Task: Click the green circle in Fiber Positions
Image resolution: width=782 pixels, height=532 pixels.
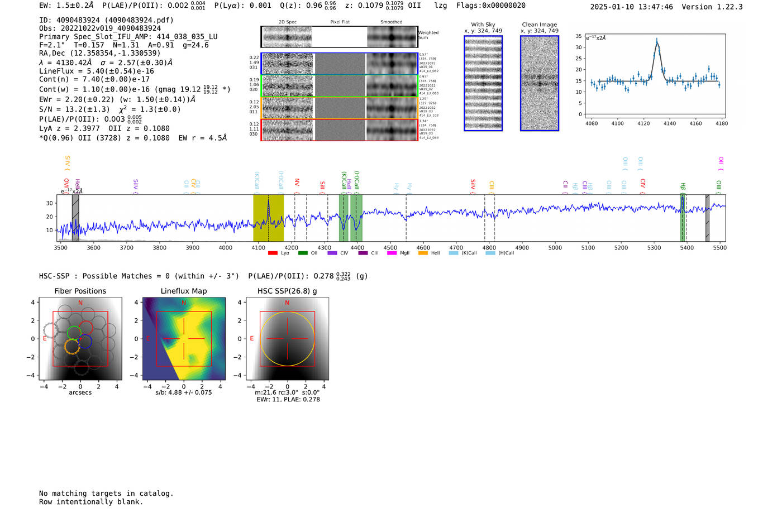Action: [x=74, y=333]
